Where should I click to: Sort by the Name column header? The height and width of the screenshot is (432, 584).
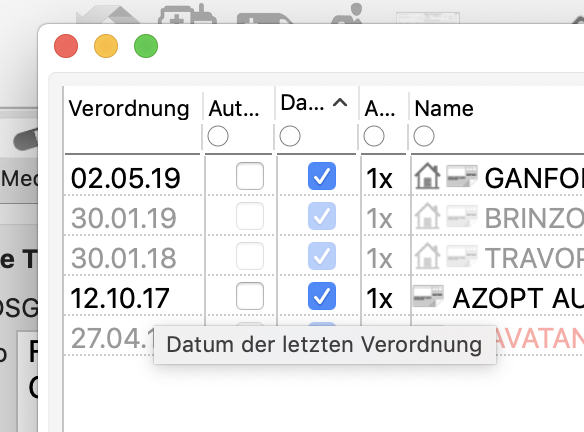pyautogui.click(x=444, y=109)
